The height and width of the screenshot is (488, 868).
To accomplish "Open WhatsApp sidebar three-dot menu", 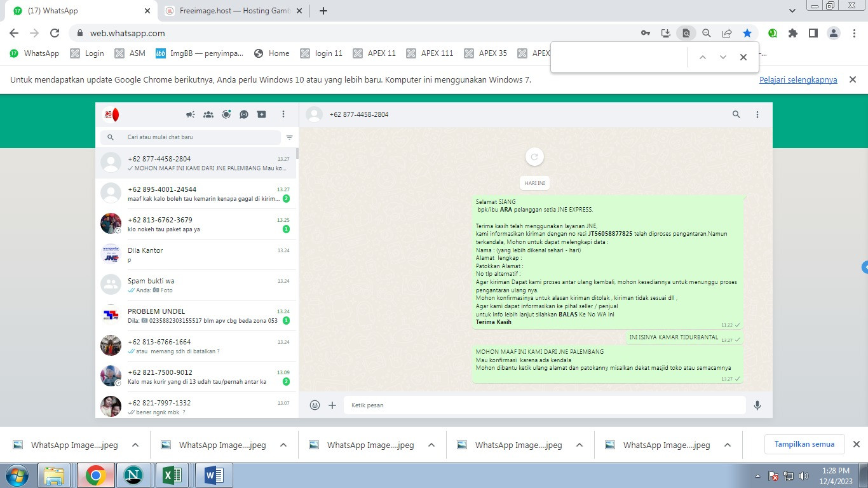I will tap(283, 114).
